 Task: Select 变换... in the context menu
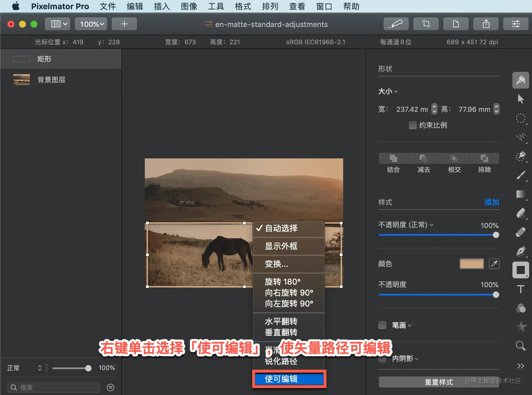pyautogui.click(x=289, y=264)
